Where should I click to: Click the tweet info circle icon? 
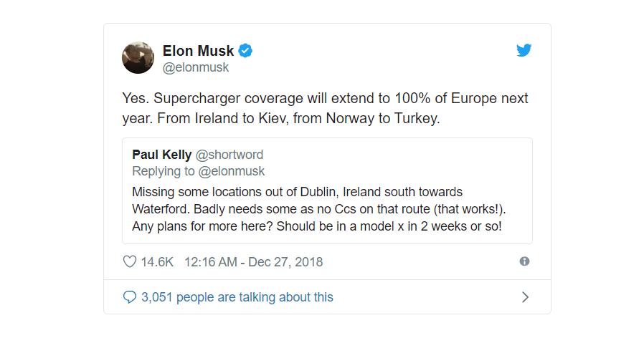point(524,261)
